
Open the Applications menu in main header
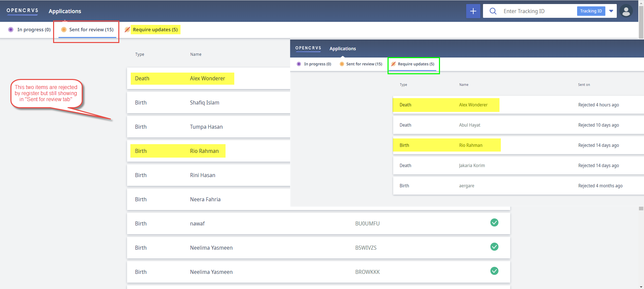click(65, 11)
